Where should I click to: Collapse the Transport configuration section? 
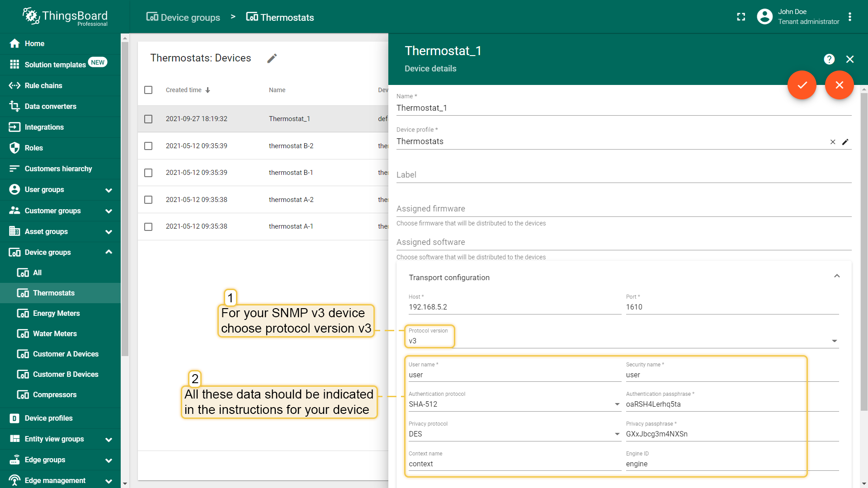click(837, 276)
